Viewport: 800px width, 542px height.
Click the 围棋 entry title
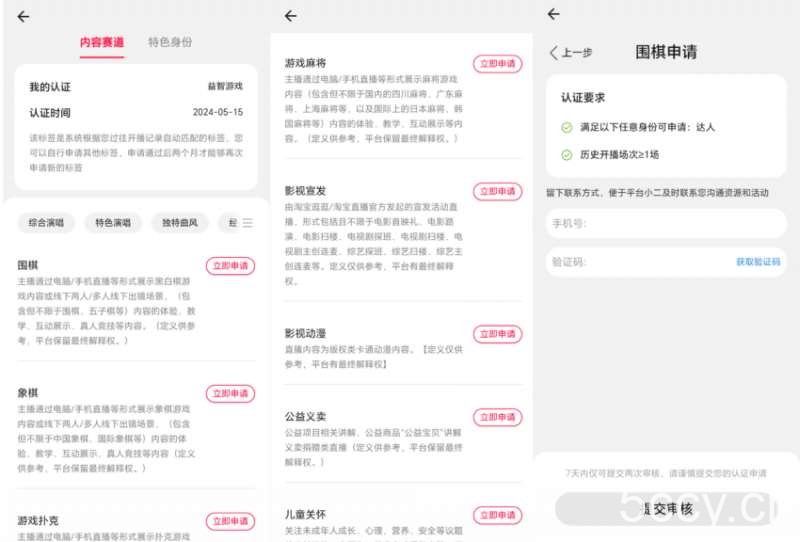28,265
